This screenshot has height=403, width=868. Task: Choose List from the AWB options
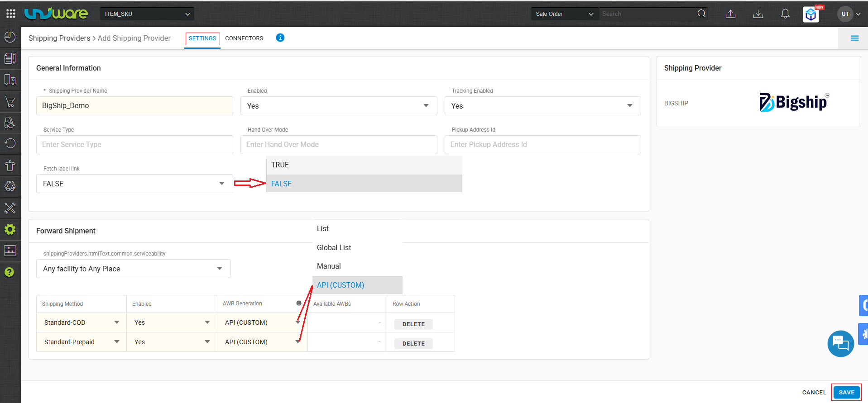click(357, 229)
